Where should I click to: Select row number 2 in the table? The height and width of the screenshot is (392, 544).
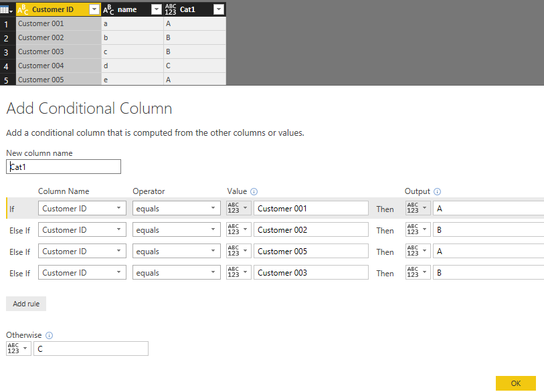pyautogui.click(x=6, y=38)
